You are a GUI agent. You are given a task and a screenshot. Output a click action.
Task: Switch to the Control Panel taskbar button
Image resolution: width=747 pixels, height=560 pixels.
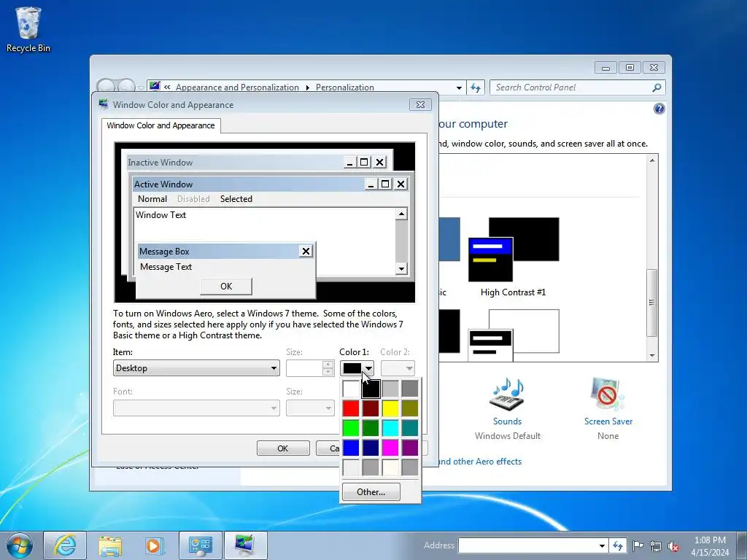coord(200,545)
